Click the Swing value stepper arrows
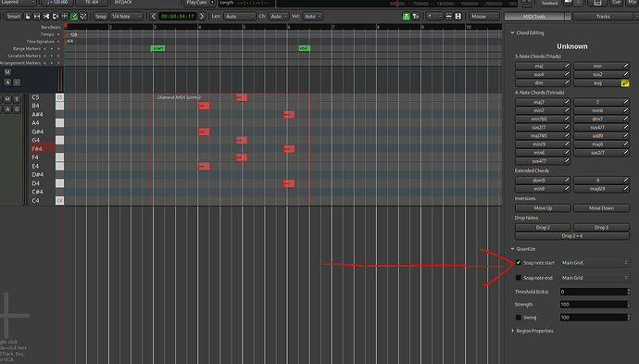The image size is (639, 364). (629, 317)
